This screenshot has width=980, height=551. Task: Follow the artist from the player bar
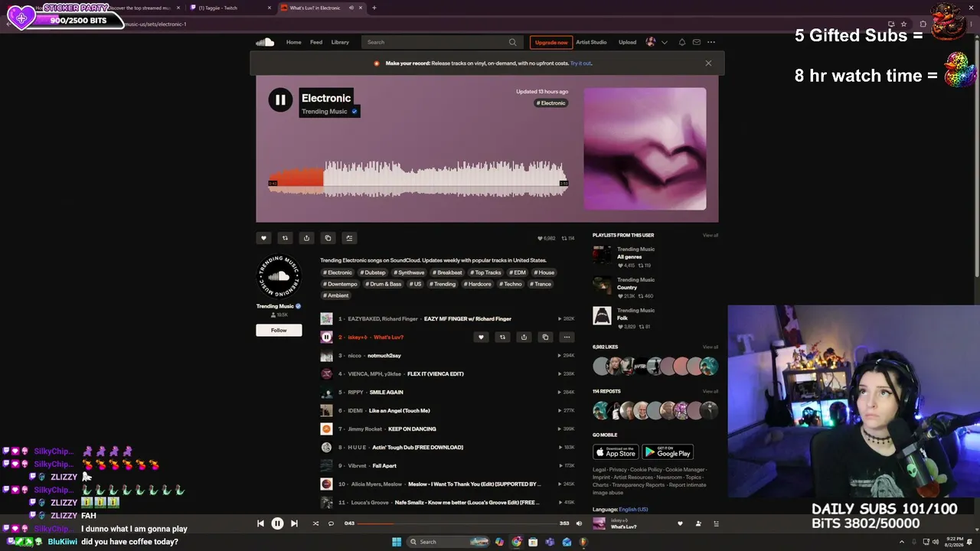(698, 523)
